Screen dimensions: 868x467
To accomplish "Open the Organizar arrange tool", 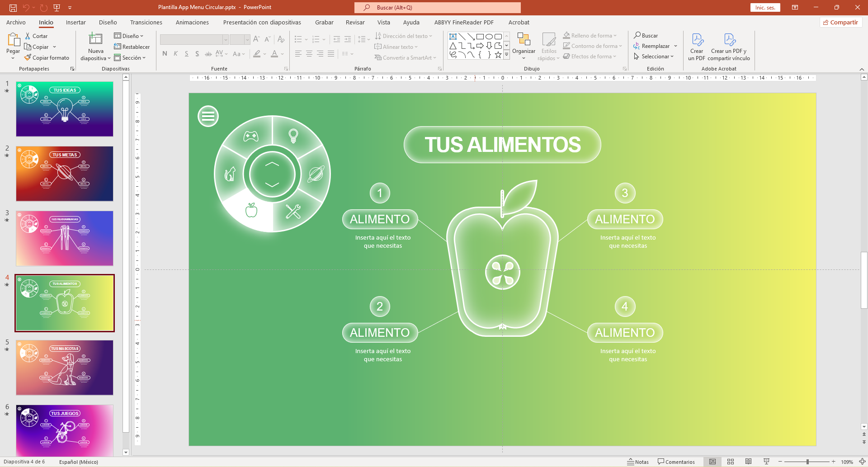I will [x=524, y=41].
